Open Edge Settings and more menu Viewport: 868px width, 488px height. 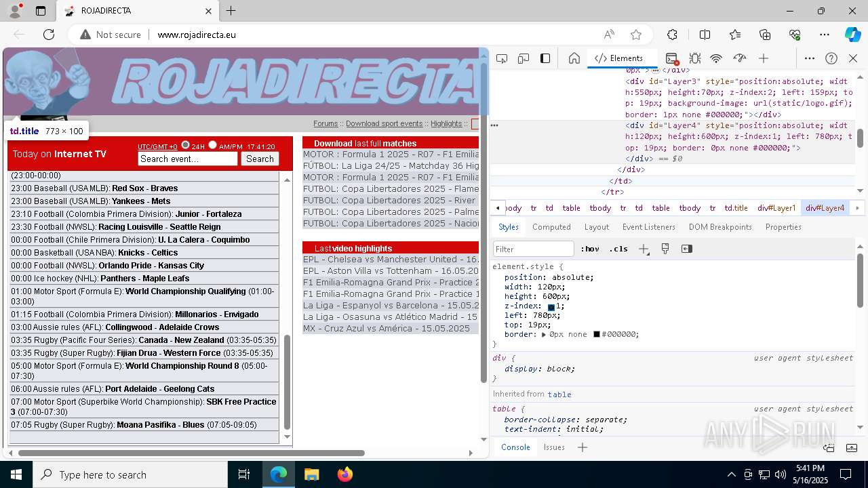click(825, 35)
